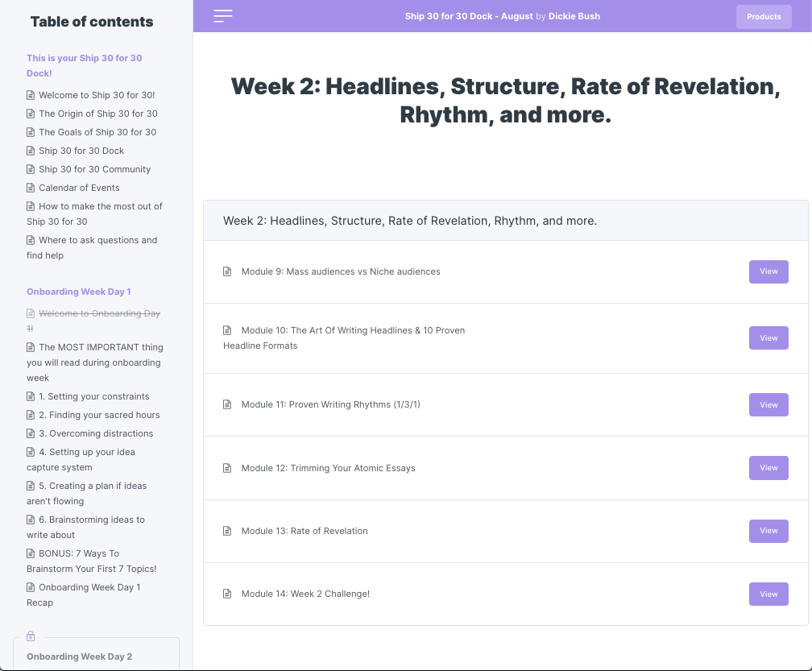Click document icon beside Module 12 row
The height and width of the screenshot is (671, 812).
(x=227, y=468)
